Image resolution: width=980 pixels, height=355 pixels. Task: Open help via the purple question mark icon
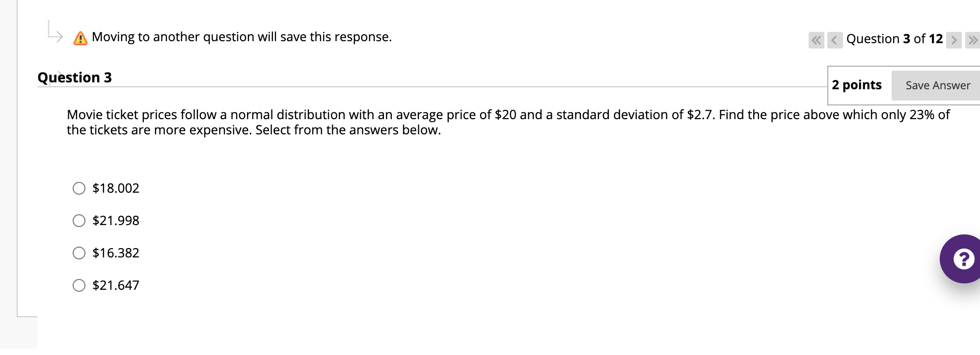[x=963, y=258]
